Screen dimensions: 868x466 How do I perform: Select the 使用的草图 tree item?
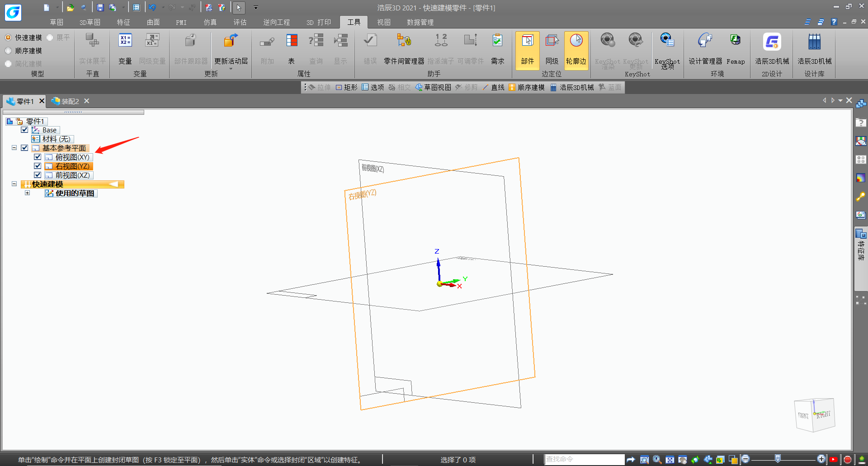[71, 193]
